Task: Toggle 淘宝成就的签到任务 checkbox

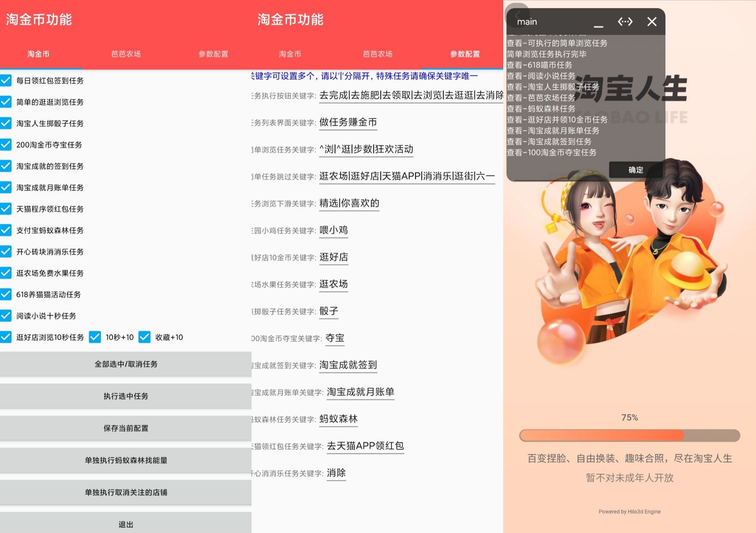Action: pyautogui.click(x=6, y=166)
